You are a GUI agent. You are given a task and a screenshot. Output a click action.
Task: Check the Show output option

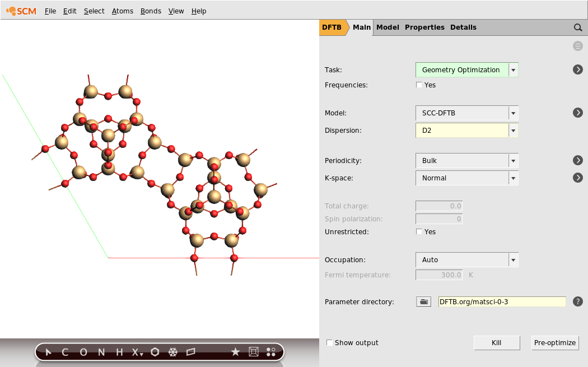pos(329,342)
